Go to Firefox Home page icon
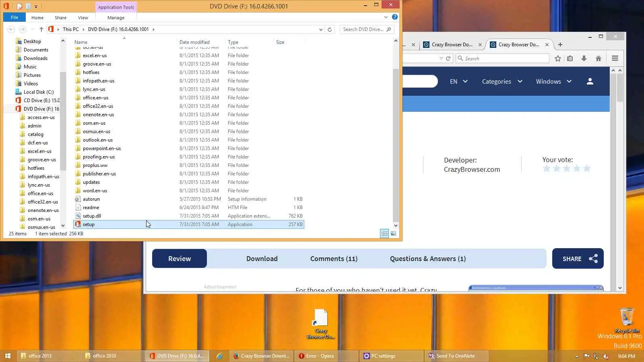The width and height of the screenshot is (644, 362). [x=599, y=58]
